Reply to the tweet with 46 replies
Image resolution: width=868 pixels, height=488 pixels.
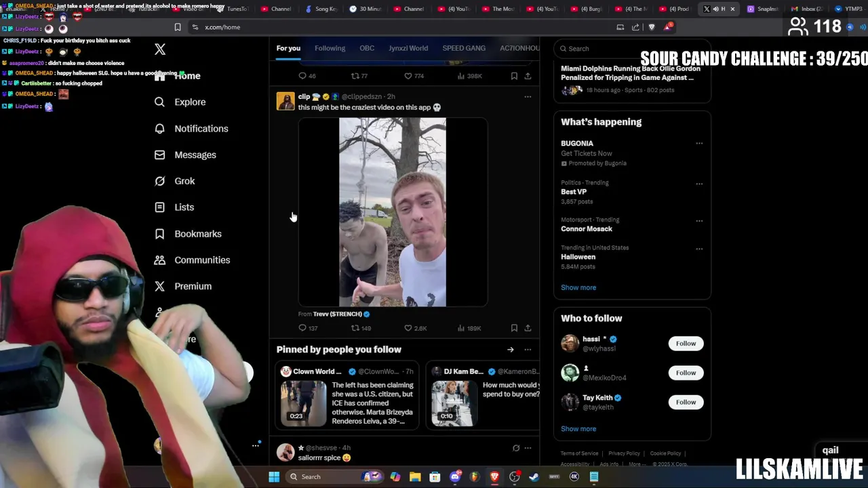click(x=307, y=76)
